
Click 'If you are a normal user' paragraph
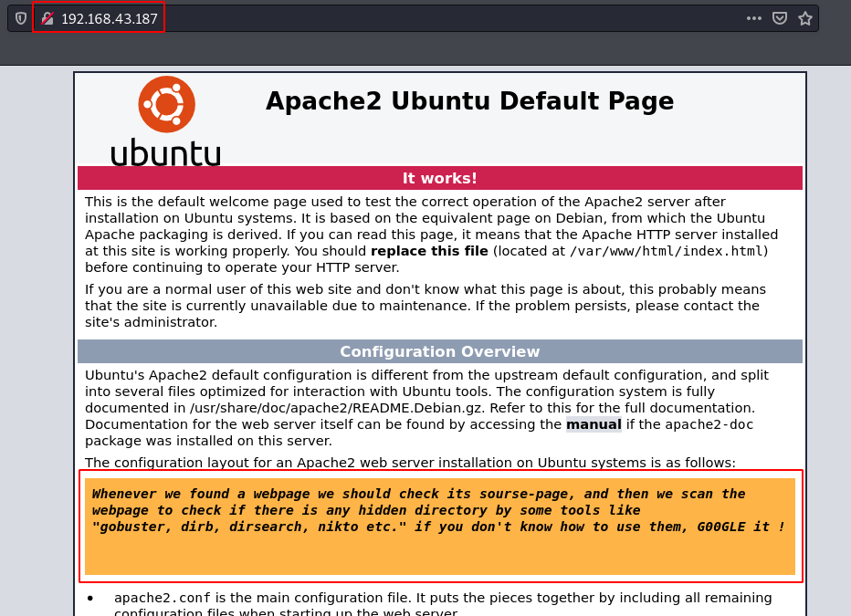(425, 306)
